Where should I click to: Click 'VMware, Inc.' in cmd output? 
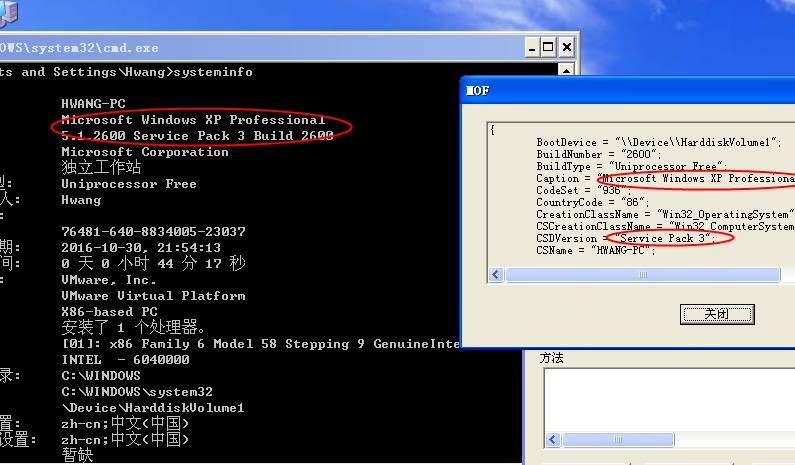pos(109,279)
